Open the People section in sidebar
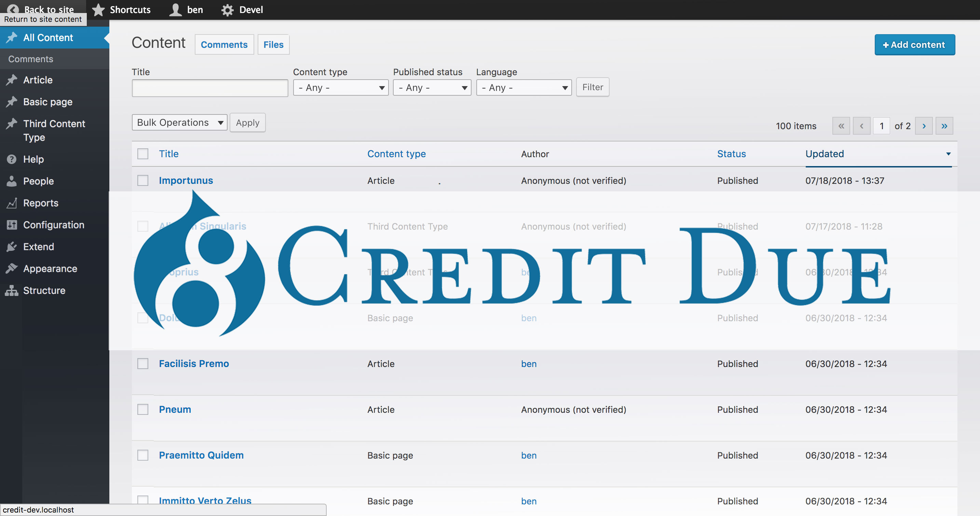This screenshot has height=516, width=980. [x=38, y=181]
